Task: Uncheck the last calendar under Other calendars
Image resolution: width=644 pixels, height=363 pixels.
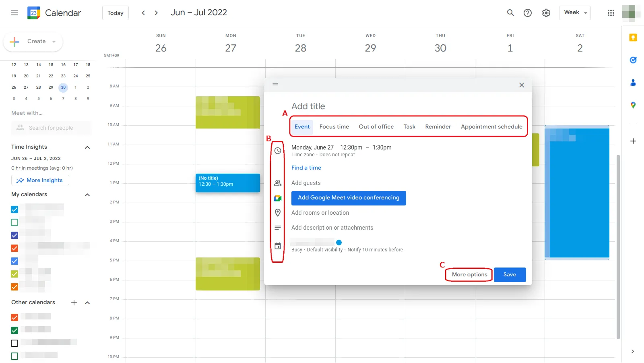Action: tap(14, 356)
